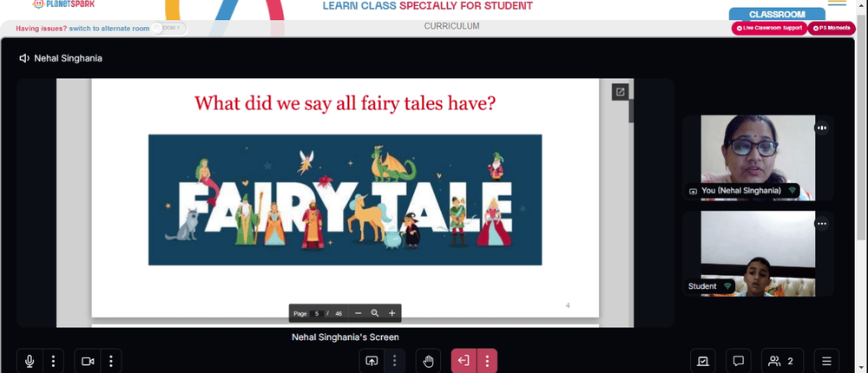Screen dimensions: 868x373
Task: Show the participants list
Action: (782, 361)
